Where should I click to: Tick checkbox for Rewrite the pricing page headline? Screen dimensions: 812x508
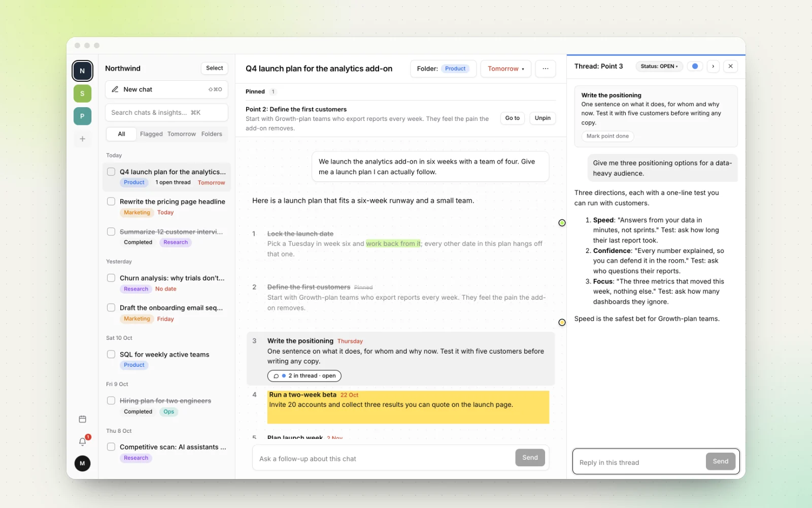click(x=111, y=201)
